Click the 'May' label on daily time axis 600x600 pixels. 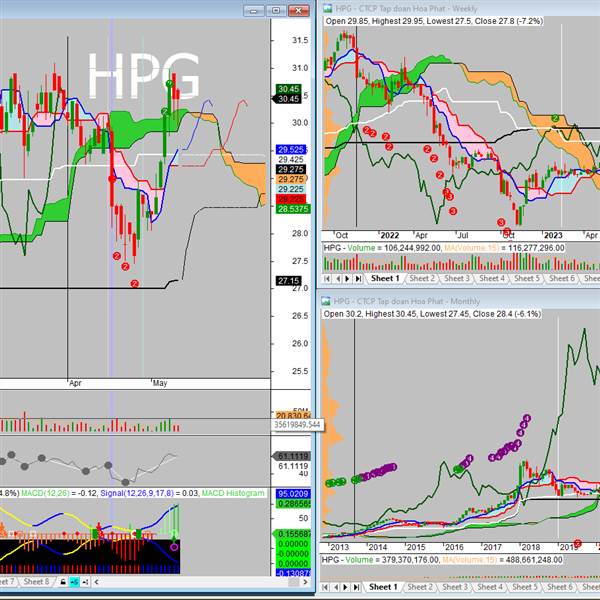click(x=160, y=383)
